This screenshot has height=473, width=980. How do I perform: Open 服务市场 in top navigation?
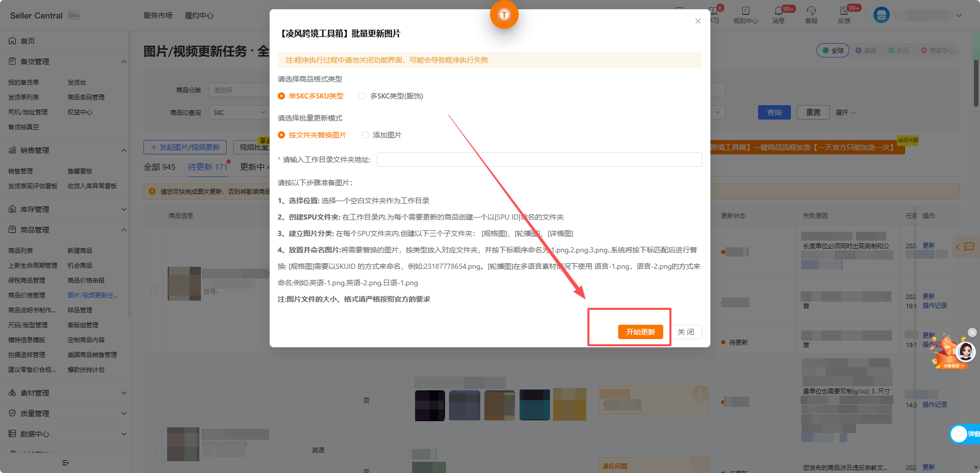(158, 15)
